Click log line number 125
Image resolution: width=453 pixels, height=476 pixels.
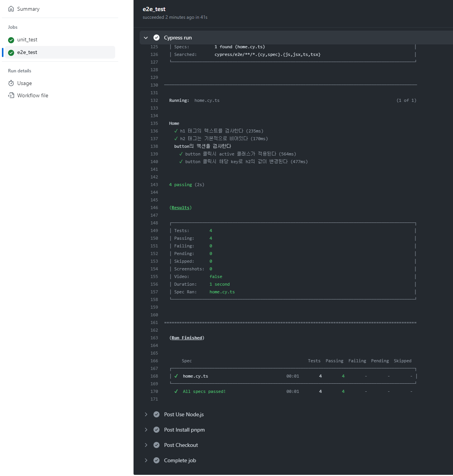click(x=154, y=47)
